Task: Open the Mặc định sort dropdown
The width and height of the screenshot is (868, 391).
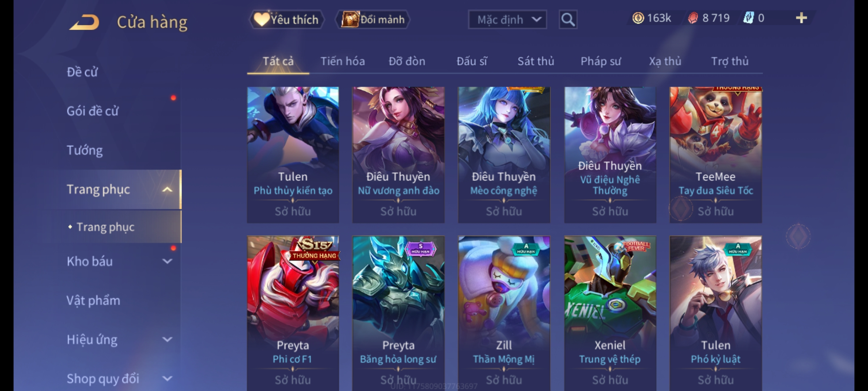Action: 507,20
